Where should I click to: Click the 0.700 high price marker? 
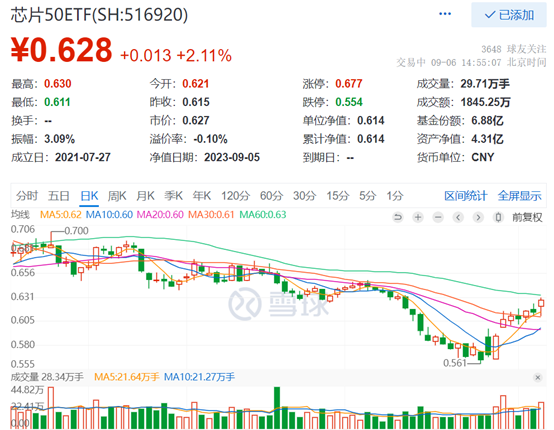(x=76, y=231)
